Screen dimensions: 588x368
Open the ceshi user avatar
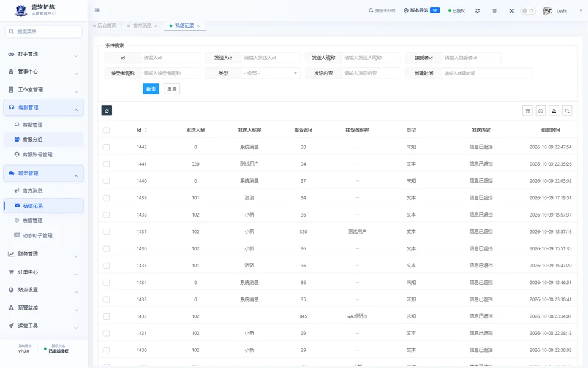548,11
